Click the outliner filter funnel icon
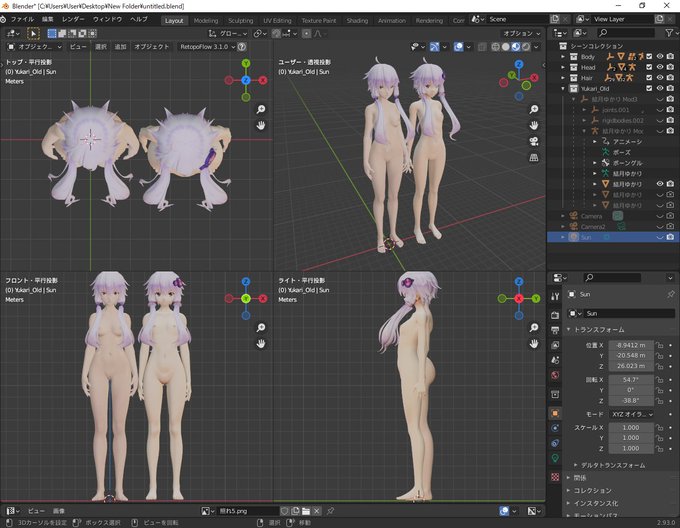Screen dimensions: 680x528 [x=670, y=33]
